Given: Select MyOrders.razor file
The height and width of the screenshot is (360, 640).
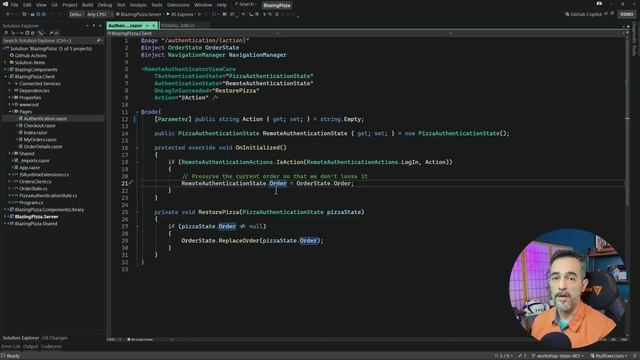Looking at the screenshot, I should point(40,140).
